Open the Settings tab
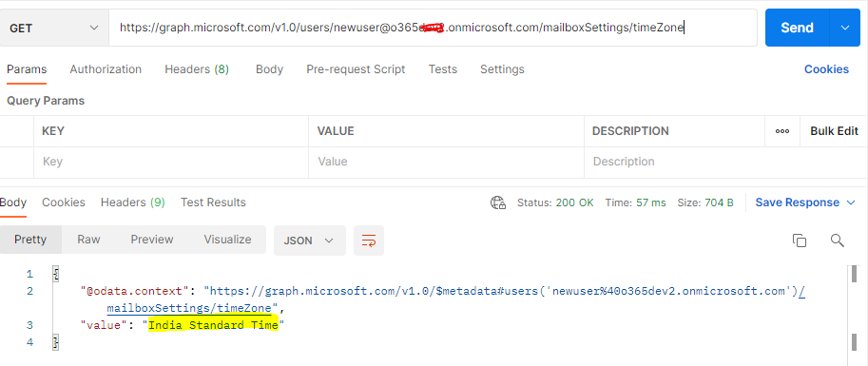The height and width of the screenshot is (366, 868). coord(502,69)
